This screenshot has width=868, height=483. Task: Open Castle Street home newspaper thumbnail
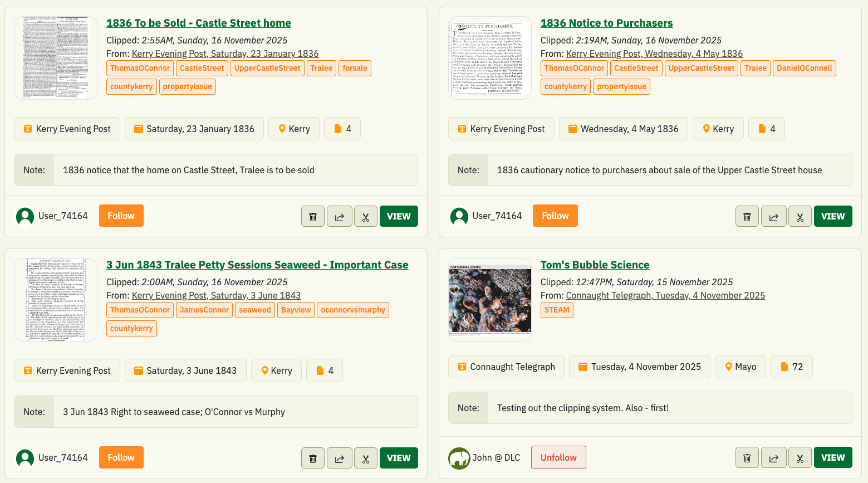pyautogui.click(x=56, y=58)
